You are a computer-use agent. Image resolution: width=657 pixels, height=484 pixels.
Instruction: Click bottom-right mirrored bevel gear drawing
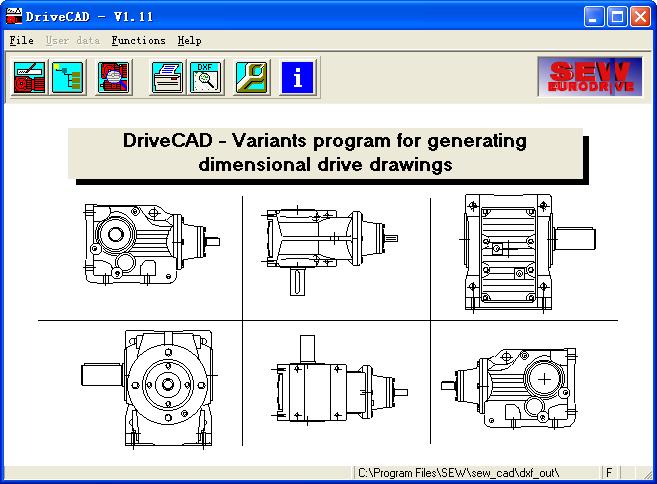point(510,388)
